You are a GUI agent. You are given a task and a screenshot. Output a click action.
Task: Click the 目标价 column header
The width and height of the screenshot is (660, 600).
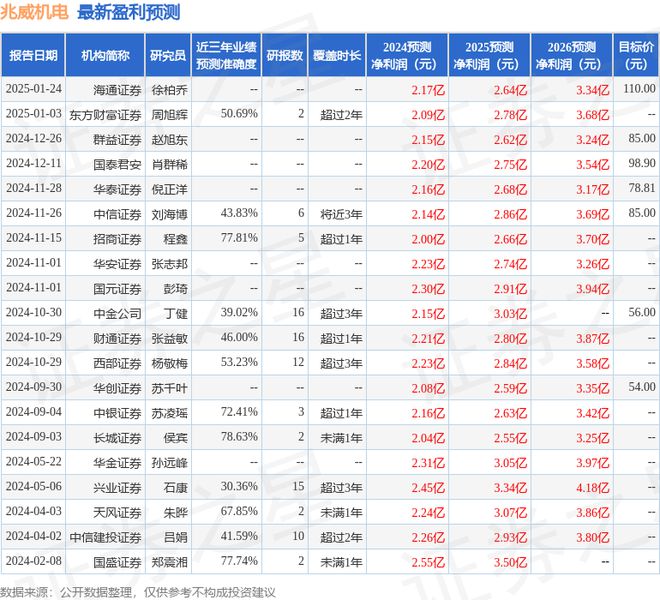click(x=636, y=55)
